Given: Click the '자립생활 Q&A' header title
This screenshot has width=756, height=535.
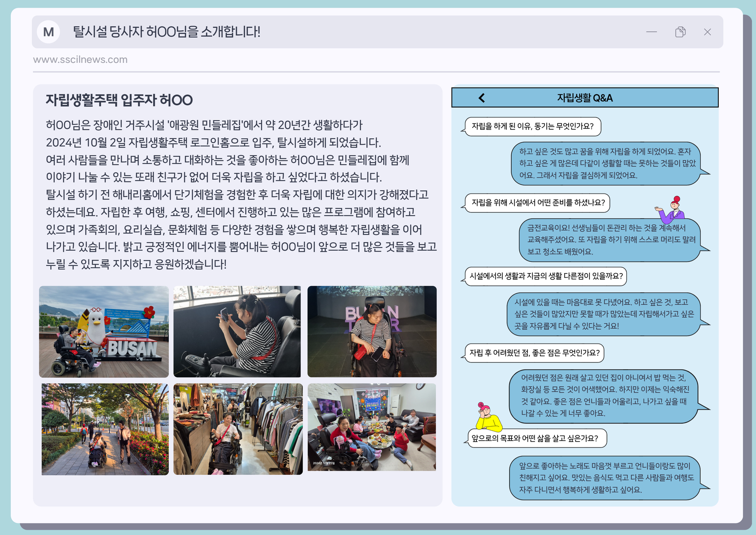Looking at the screenshot, I should (x=585, y=98).
